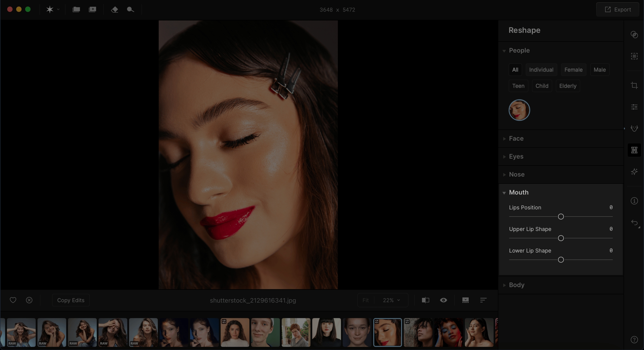The height and width of the screenshot is (350, 644).
Task: Open the adjustments sliders panel icon
Action: coord(634,107)
